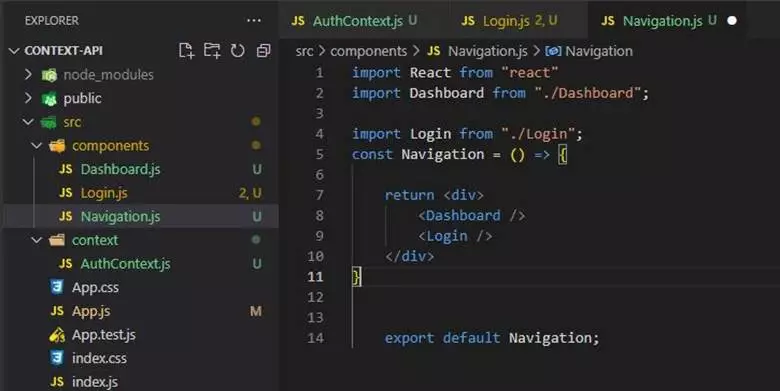The image size is (780, 391).
Task: Open Login.js from the file tree
Action: pos(104,193)
